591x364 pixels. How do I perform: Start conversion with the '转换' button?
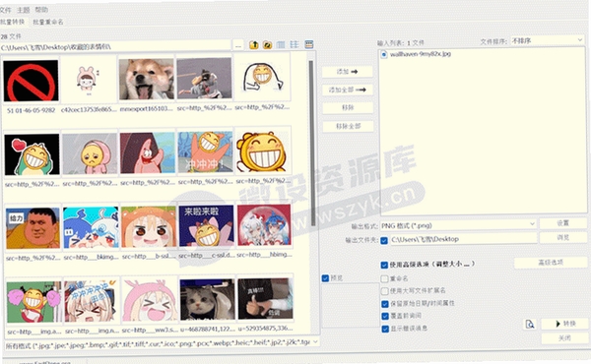(x=565, y=324)
